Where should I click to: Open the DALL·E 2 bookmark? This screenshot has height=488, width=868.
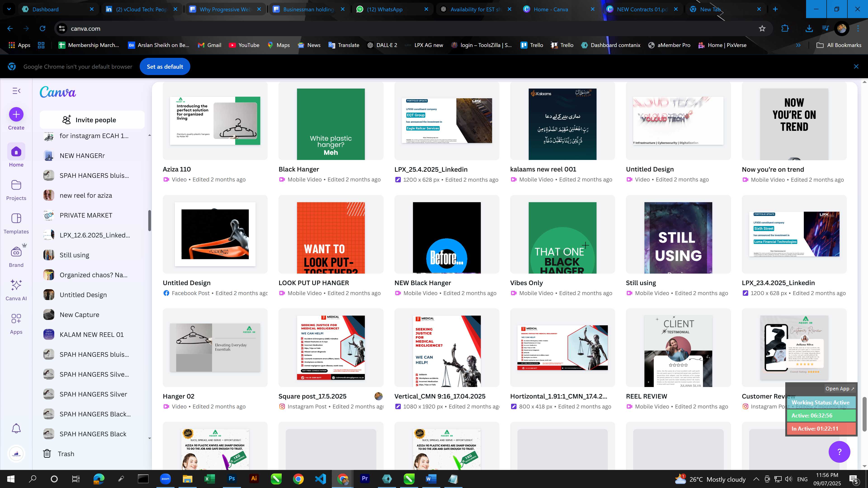pos(382,45)
